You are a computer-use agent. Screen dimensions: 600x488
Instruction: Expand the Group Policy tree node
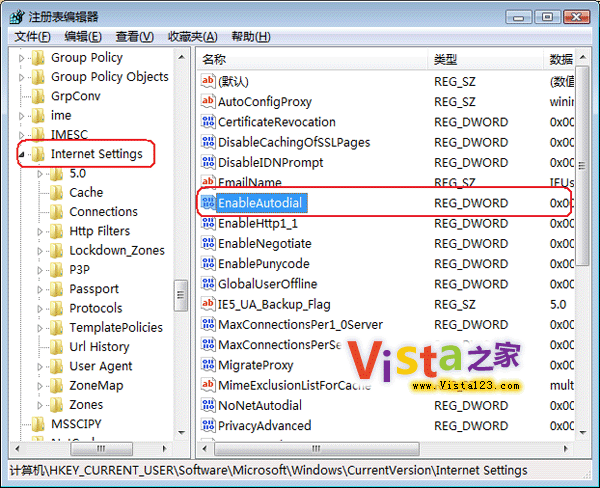point(23,58)
